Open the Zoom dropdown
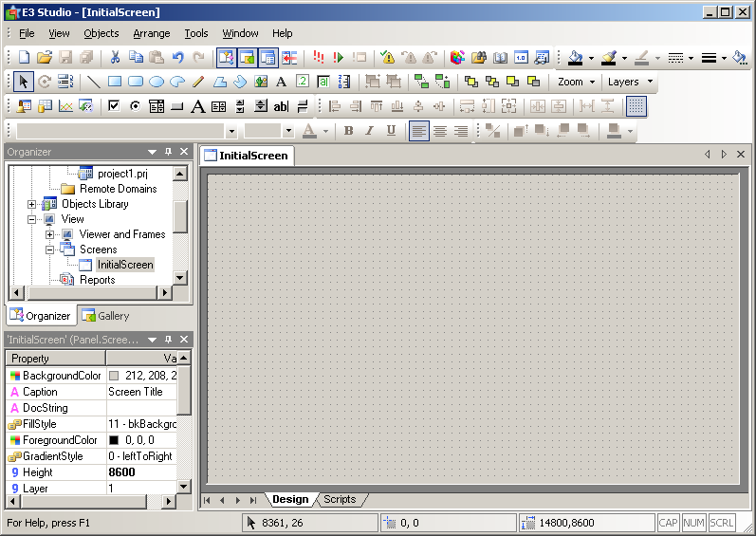756x536 pixels. (x=577, y=82)
